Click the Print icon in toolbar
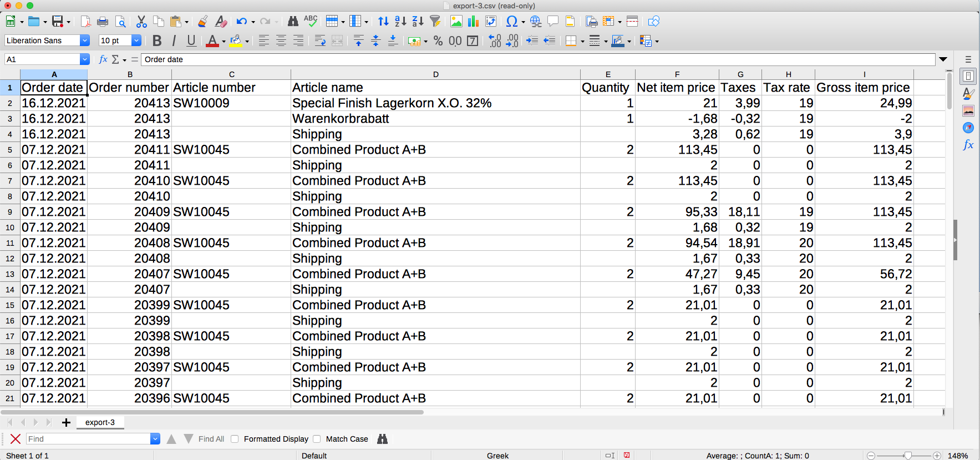Image resolution: width=980 pixels, height=460 pixels. pos(103,22)
